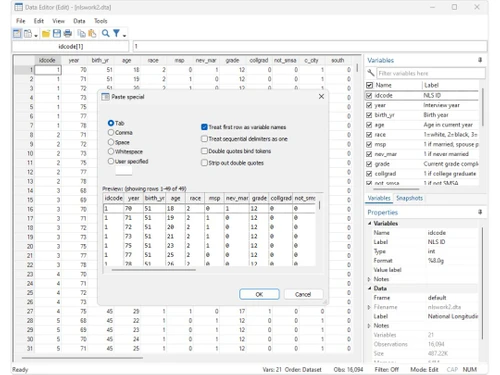This screenshot has height=375, width=500.
Task: Select the nev_mar variable row
Action: pos(422,154)
